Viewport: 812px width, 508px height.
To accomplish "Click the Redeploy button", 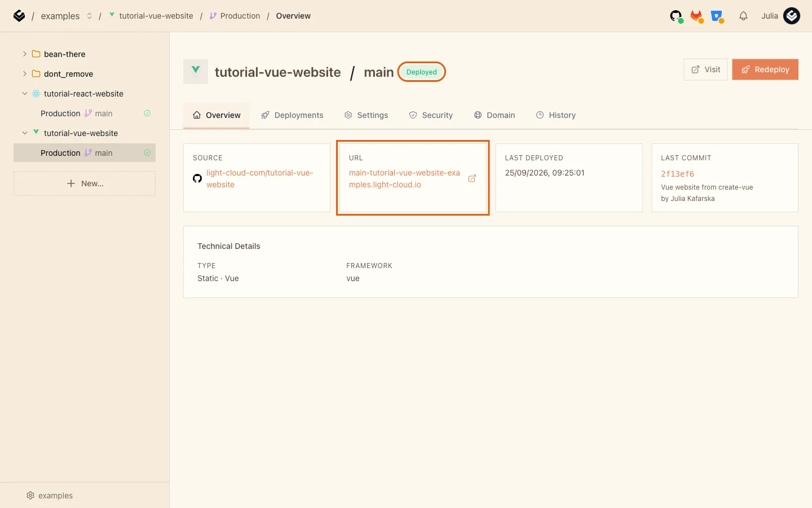I will pos(765,69).
